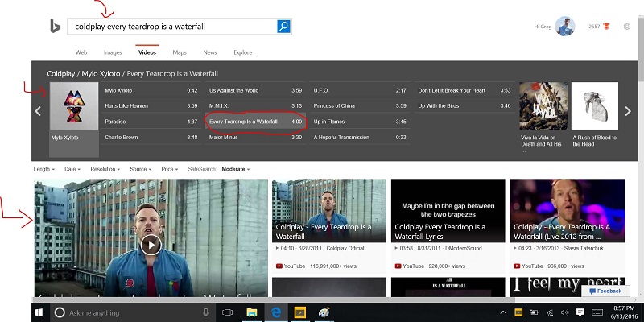Open the Resolution filter dropdown
The height and width of the screenshot is (322, 644).
pos(105,169)
